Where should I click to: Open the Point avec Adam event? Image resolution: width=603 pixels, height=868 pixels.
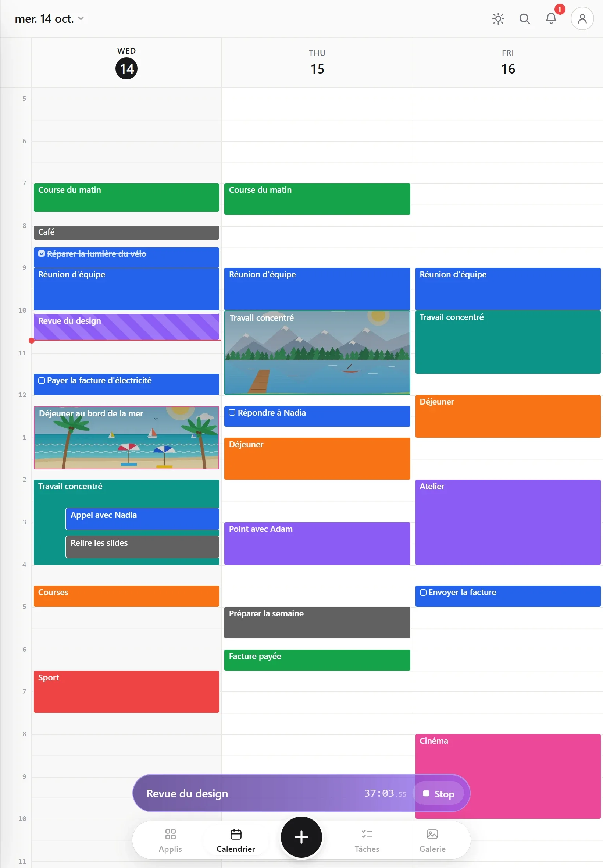317,543
